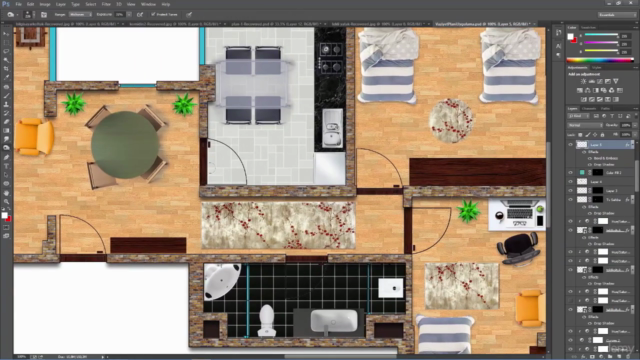Create a new group folder icon
This screenshot has height=360, width=640.
(610, 357)
